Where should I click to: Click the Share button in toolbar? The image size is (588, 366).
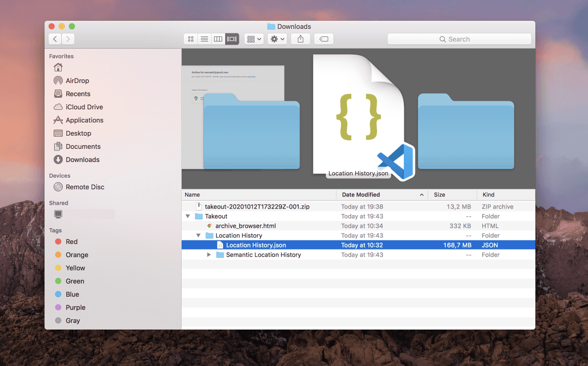coord(301,39)
